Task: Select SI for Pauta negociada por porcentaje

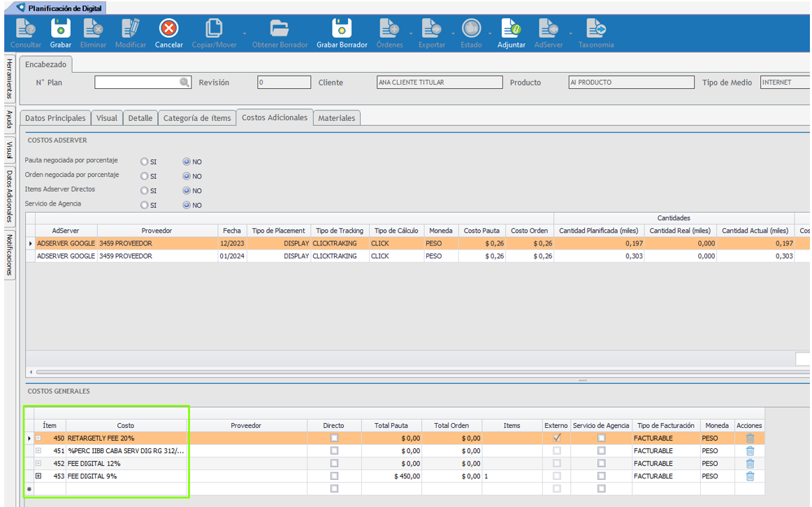Action: pyautogui.click(x=145, y=162)
